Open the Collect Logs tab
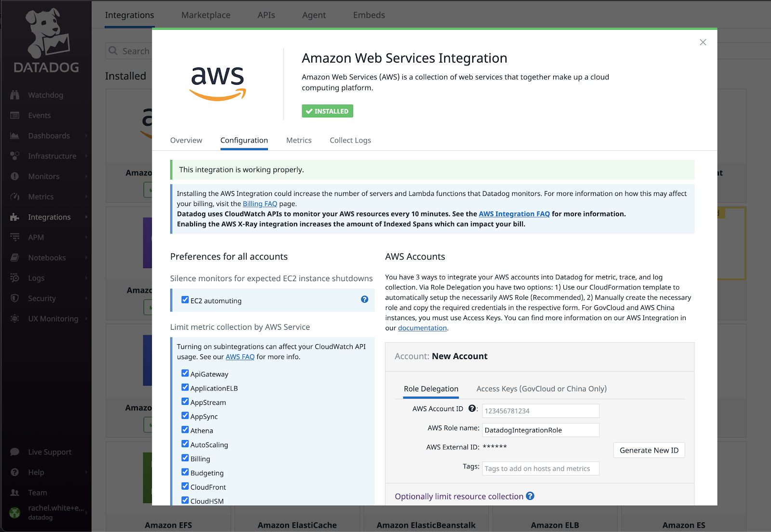 350,140
